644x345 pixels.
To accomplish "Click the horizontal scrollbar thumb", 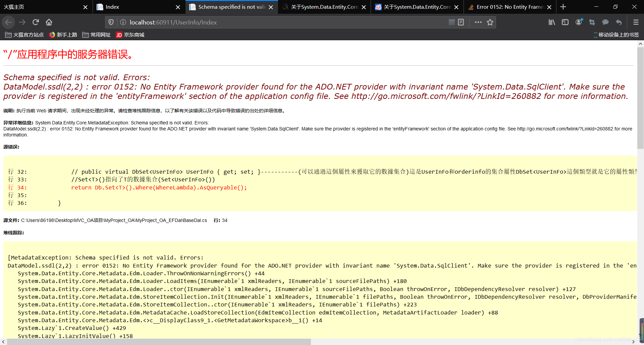I will (159, 342).
